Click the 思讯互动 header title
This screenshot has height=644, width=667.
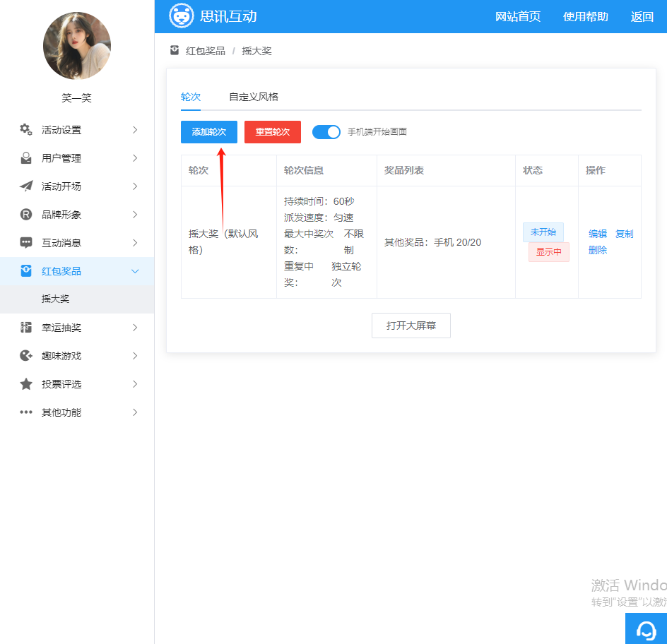pyautogui.click(x=228, y=16)
